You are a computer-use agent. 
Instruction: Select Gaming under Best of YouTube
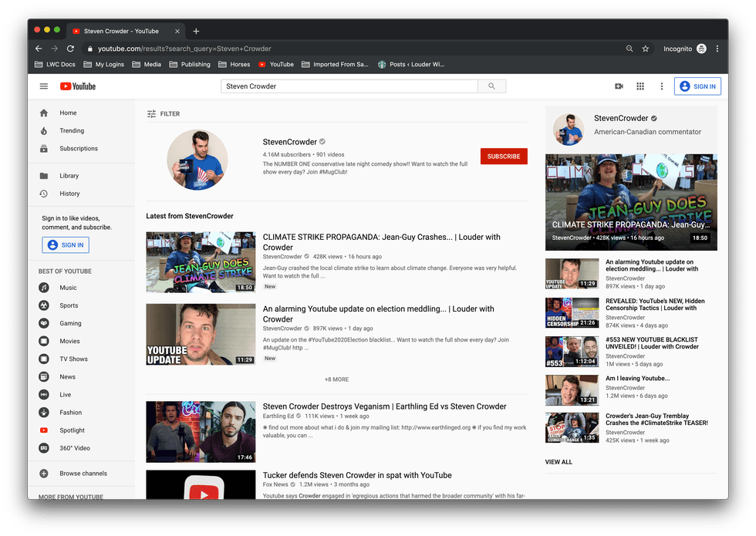point(70,324)
